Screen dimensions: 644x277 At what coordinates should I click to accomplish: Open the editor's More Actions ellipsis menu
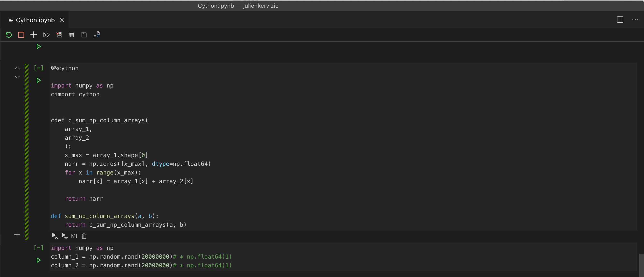coord(635,20)
